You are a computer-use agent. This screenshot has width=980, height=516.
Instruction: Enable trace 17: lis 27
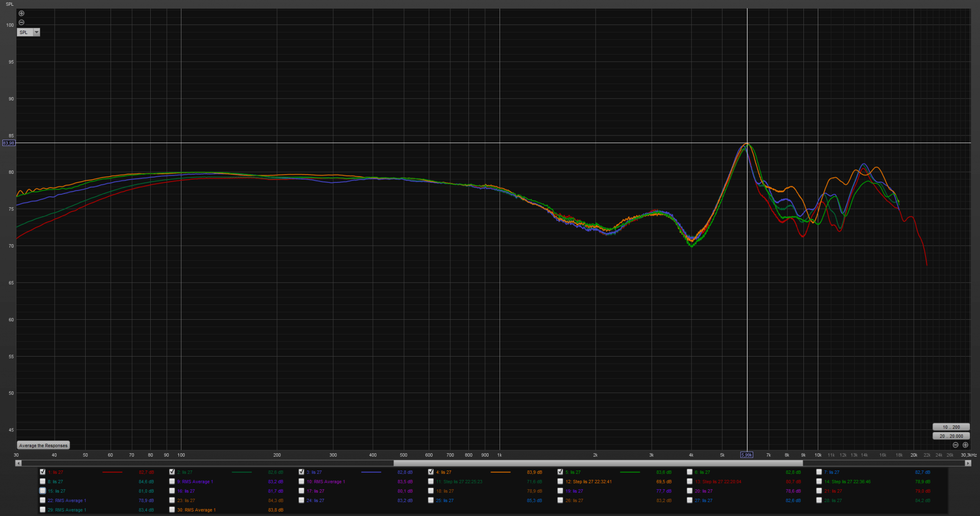(301, 491)
